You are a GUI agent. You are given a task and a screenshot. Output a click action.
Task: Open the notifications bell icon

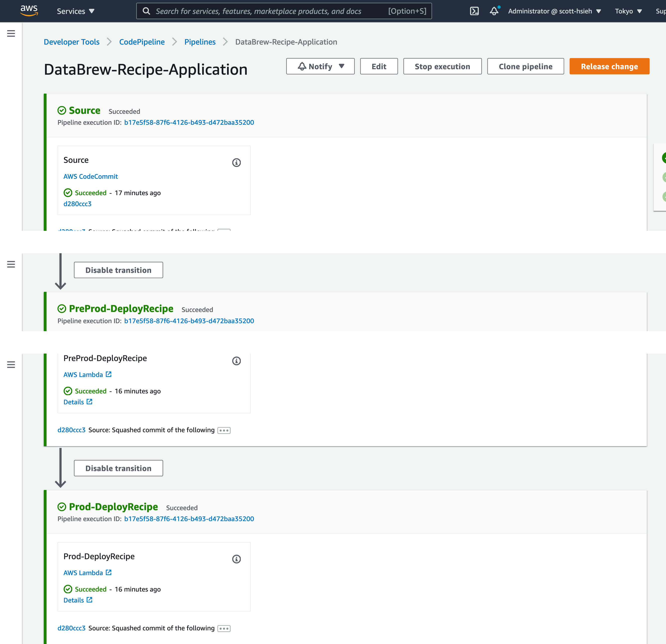tap(494, 11)
